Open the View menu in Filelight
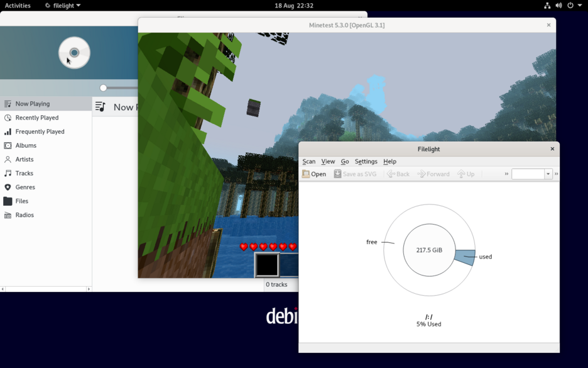This screenshot has width=588, height=368. tap(328, 162)
